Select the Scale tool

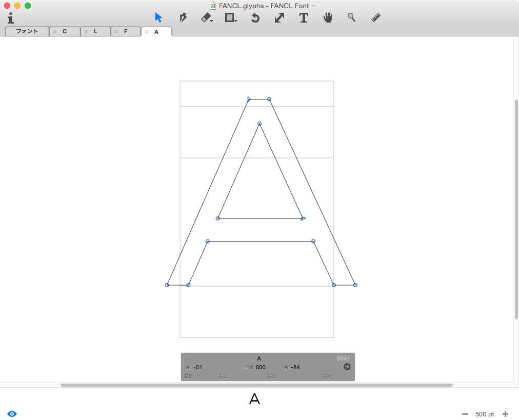tap(280, 17)
